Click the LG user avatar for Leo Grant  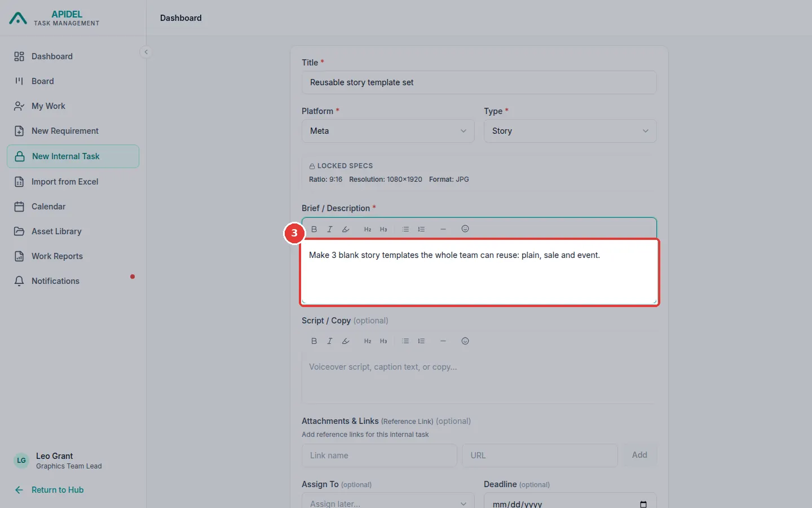point(21,461)
